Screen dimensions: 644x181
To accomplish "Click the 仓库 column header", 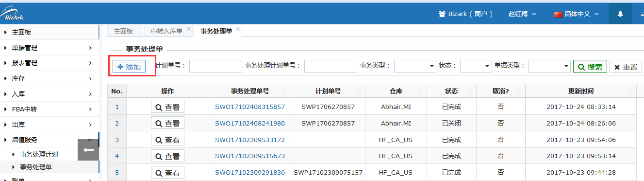I will 396,91.
